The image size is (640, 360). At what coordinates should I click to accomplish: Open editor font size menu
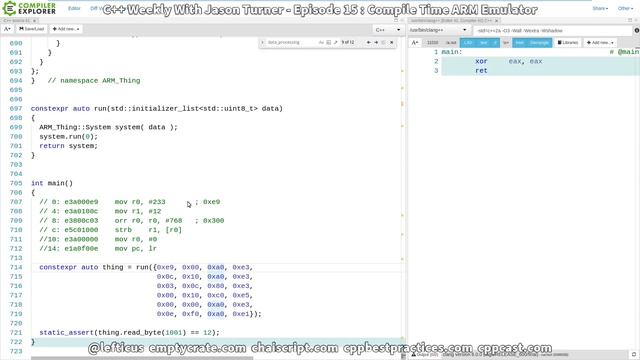click(7, 29)
